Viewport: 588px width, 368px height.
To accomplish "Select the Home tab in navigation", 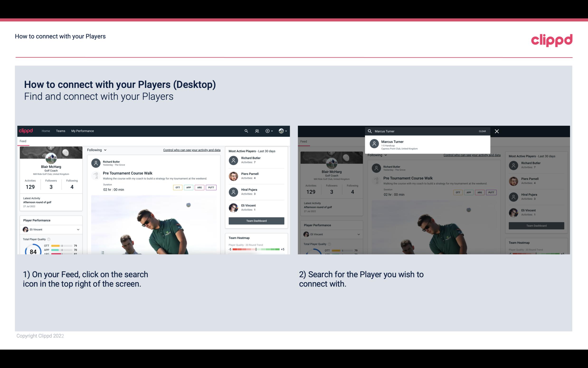I will pos(45,131).
